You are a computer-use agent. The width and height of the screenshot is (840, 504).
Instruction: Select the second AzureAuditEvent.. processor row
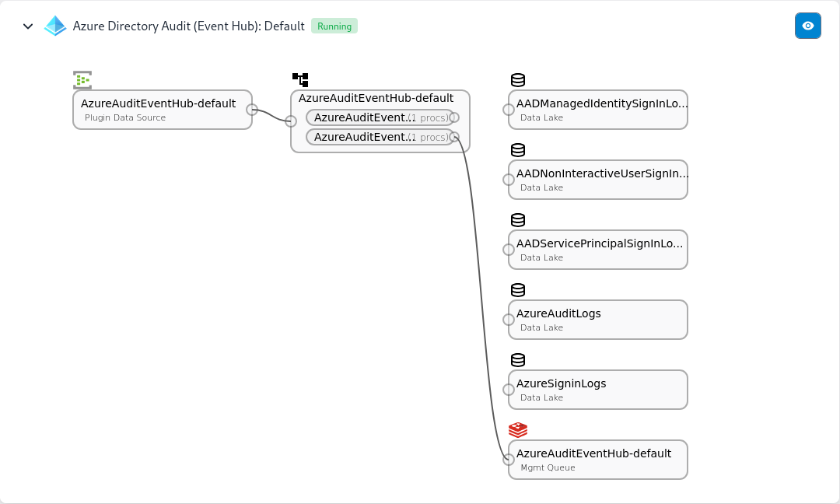380,137
